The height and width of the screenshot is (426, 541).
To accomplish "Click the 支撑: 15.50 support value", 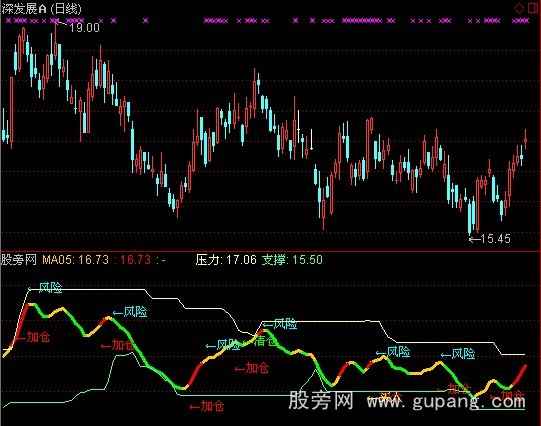I will [292, 259].
